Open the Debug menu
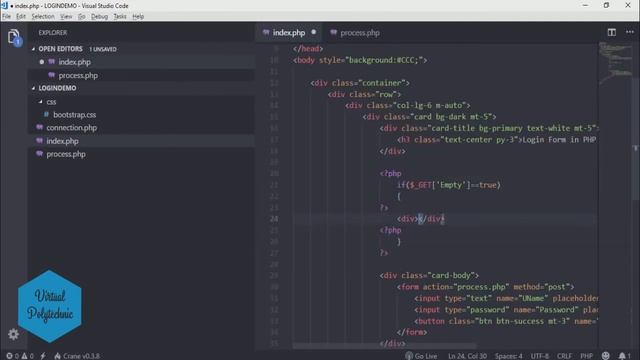Screen dimensions: 640x360 coord(99,16)
